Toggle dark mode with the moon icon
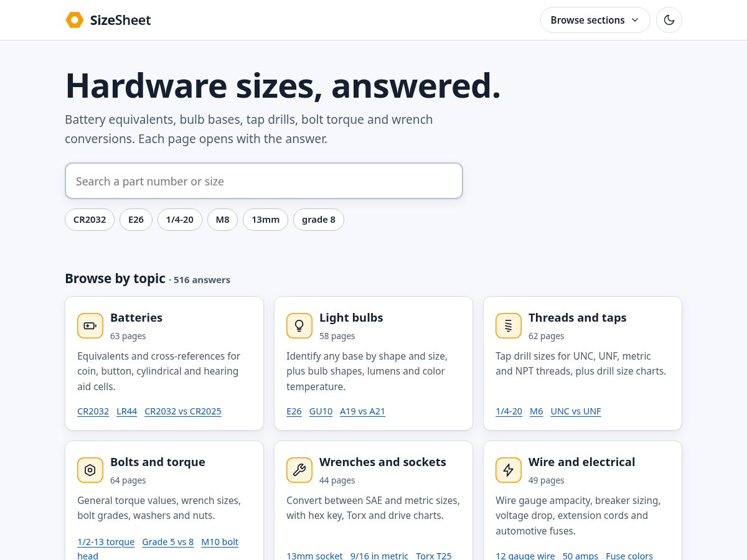The height and width of the screenshot is (560, 747). pyautogui.click(x=669, y=20)
